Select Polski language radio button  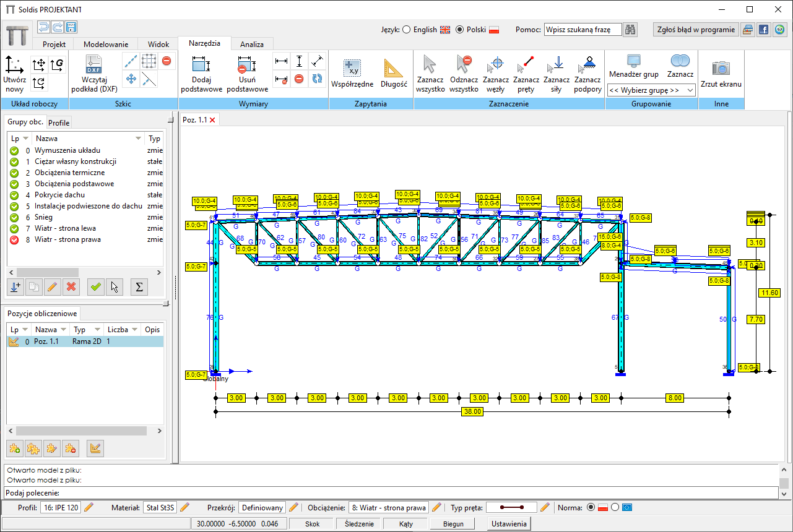click(459, 30)
